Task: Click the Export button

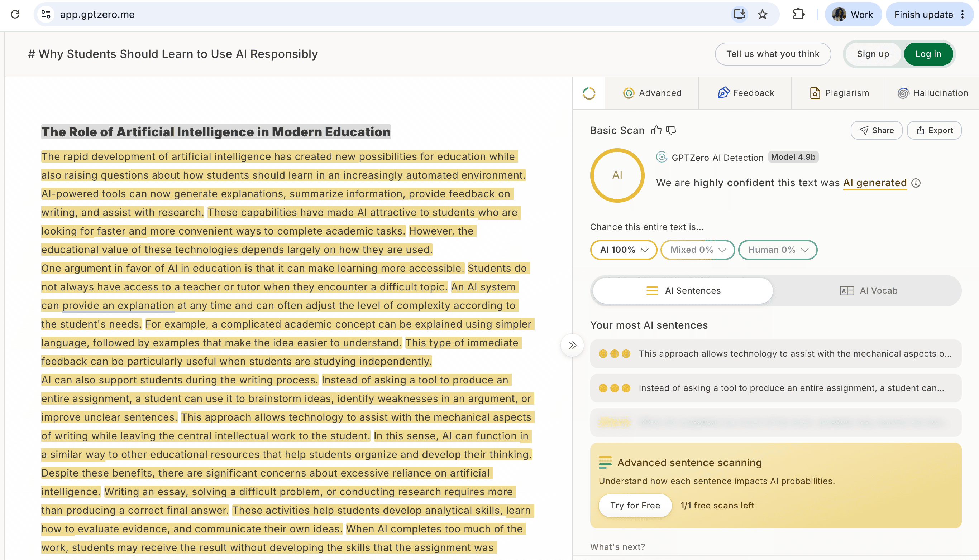Action: coord(934,130)
